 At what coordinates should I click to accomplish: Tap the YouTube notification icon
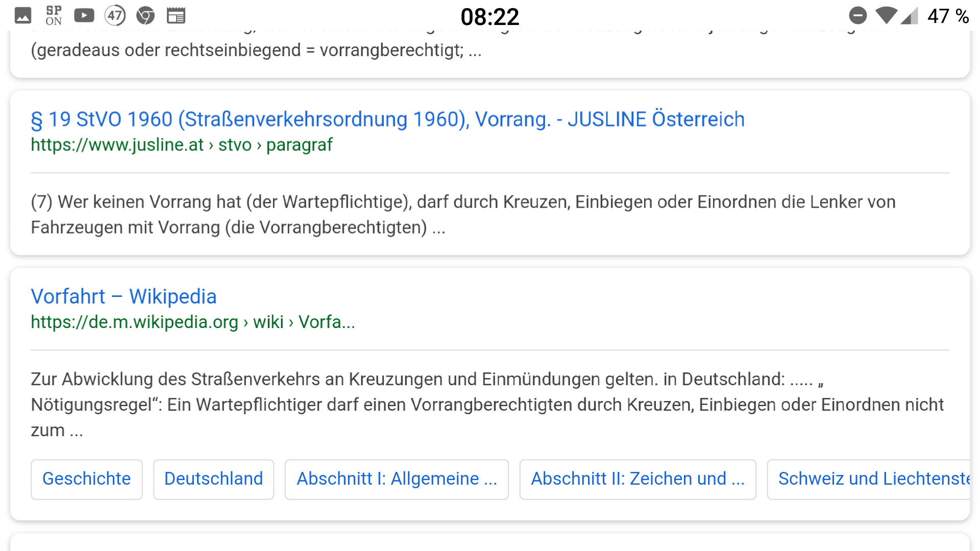pos(84,16)
